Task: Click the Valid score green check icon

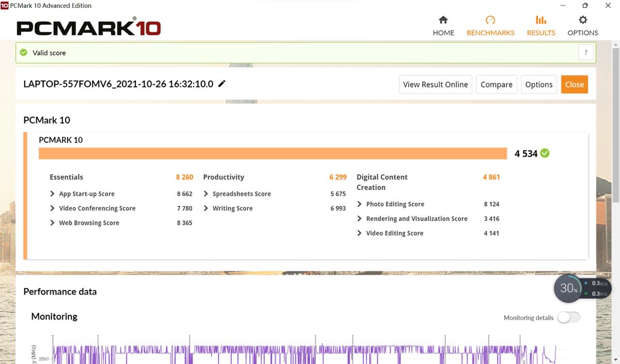Action: [x=23, y=53]
